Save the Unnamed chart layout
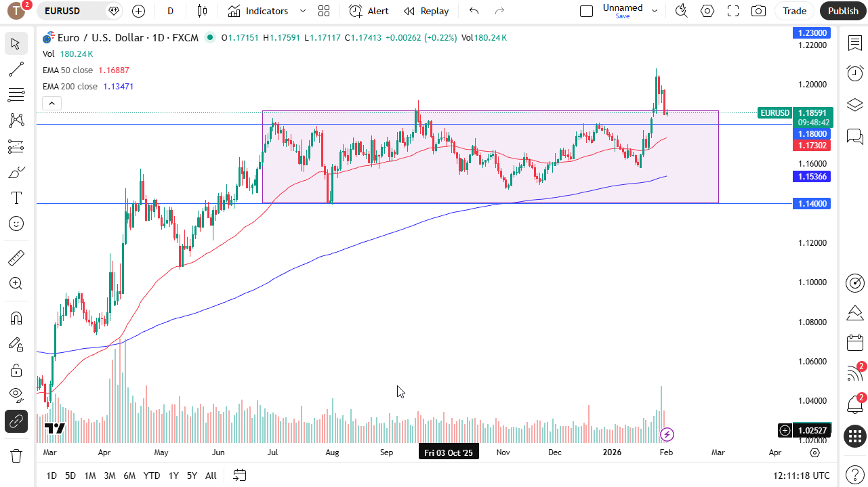Screen dimensions: 868x487 (x=623, y=11)
